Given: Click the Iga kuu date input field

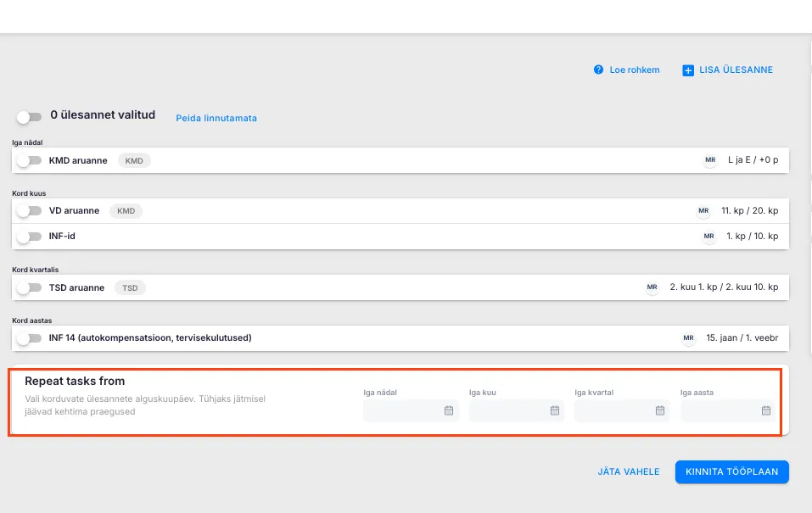Looking at the screenshot, I should tap(509, 410).
